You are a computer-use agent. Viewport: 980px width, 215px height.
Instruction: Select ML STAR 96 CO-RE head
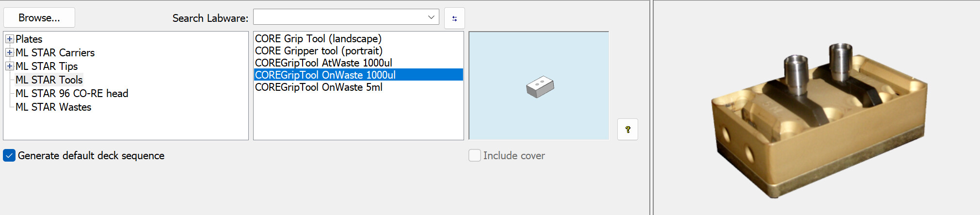coord(72,93)
